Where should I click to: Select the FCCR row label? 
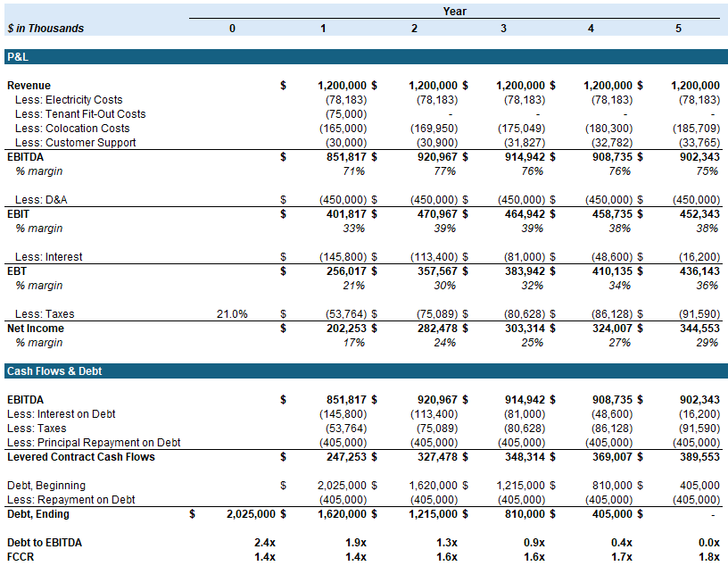point(21,557)
